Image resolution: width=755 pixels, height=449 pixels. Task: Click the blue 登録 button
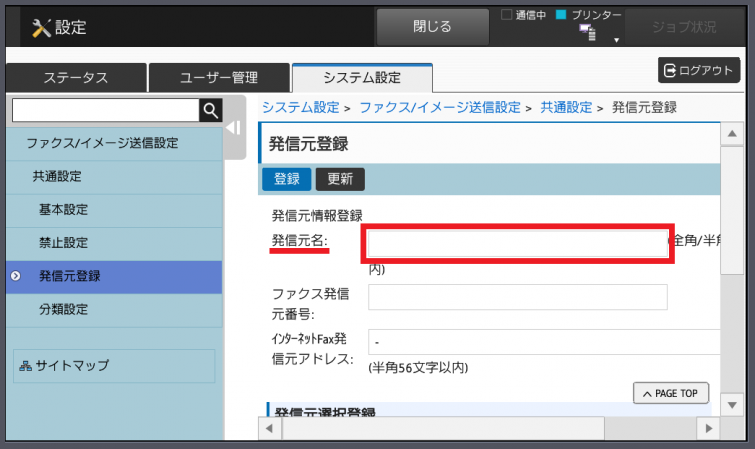(286, 179)
